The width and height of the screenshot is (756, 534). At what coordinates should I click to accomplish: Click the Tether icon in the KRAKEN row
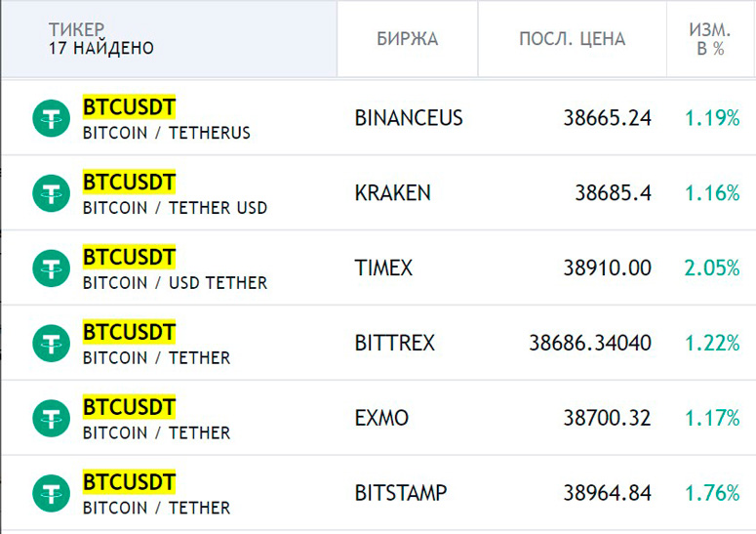[x=51, y=193]
